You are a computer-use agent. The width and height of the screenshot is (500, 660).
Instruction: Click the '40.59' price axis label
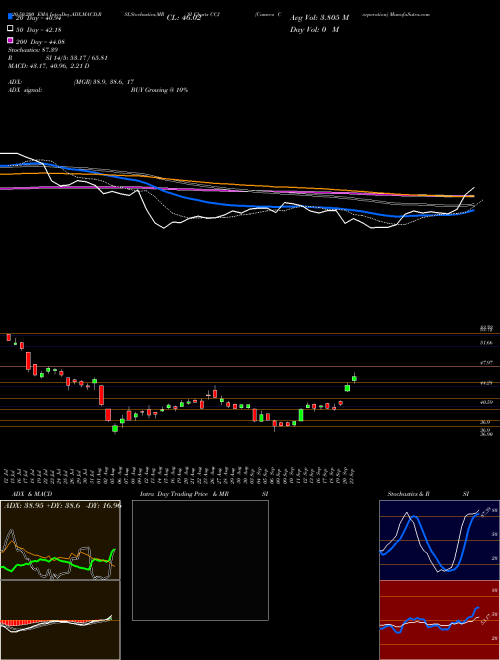[486, 402]
